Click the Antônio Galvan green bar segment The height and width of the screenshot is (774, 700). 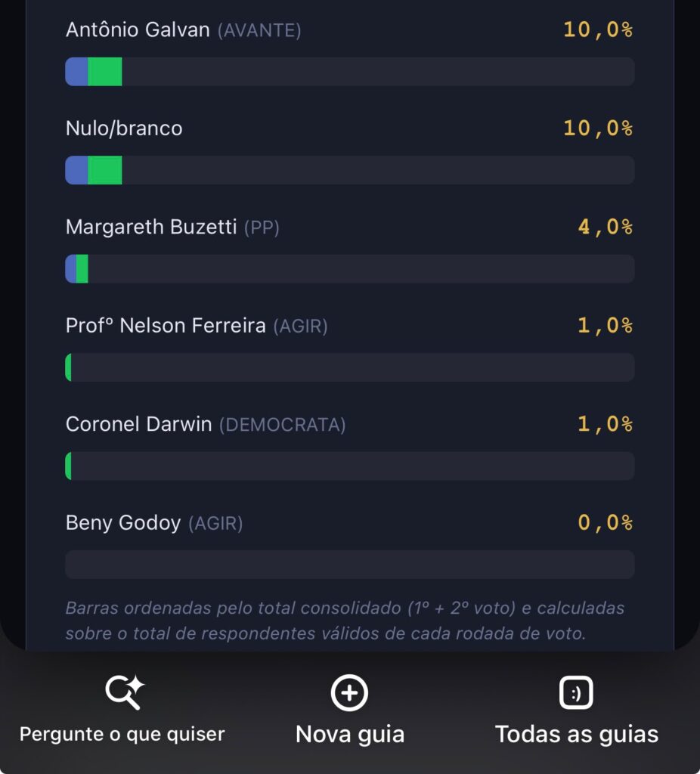click(104, 72)
